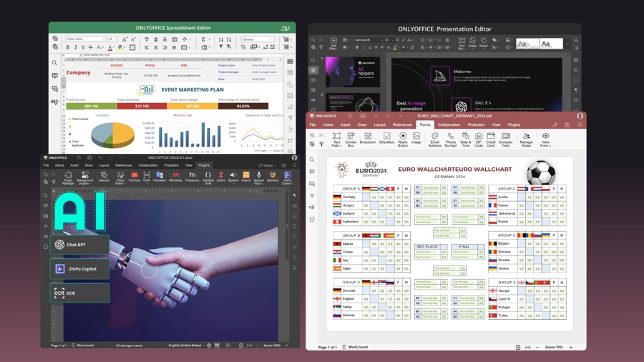
Task: Open the Photo Editor dropdown
Action: pyautogui.click(x=120, y=177)
